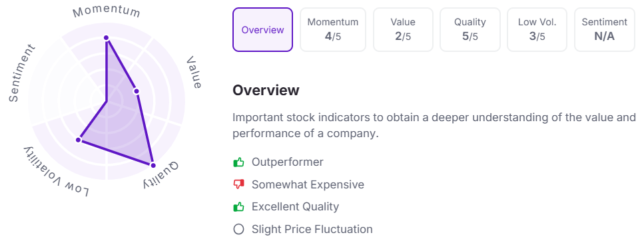Screen dimensions: 644x249
Task: Click the Low Volatility data point on radar
Action: 78,140
